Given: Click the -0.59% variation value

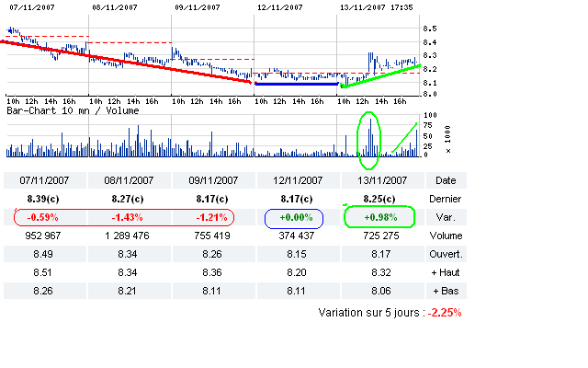Looking at the screenshot, I should (42, 217).
